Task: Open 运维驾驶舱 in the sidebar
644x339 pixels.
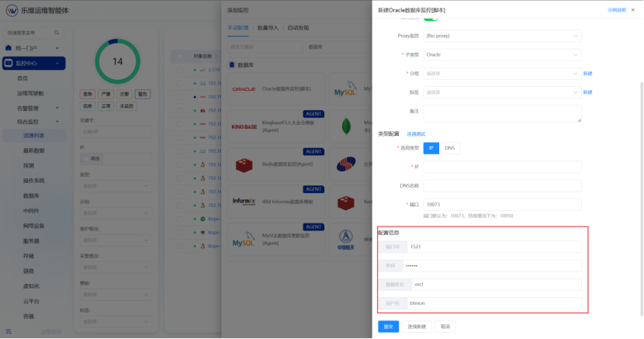Action: (30, 94)
